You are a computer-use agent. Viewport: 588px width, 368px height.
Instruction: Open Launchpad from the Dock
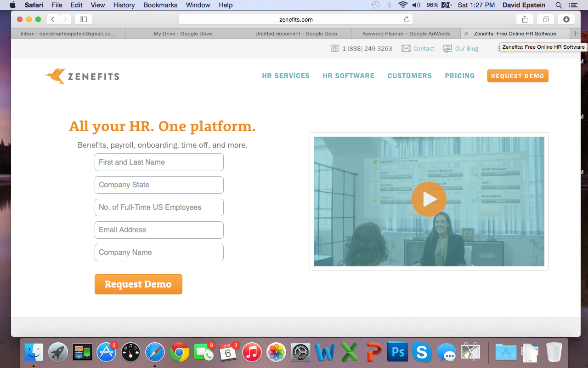coord(58,353)
